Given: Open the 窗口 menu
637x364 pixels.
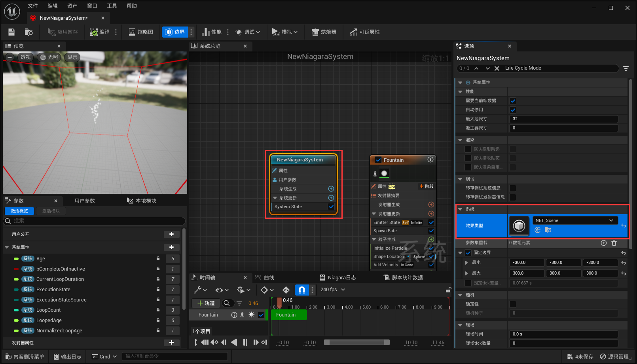Looking at the screenshot, I should [92, 6].
